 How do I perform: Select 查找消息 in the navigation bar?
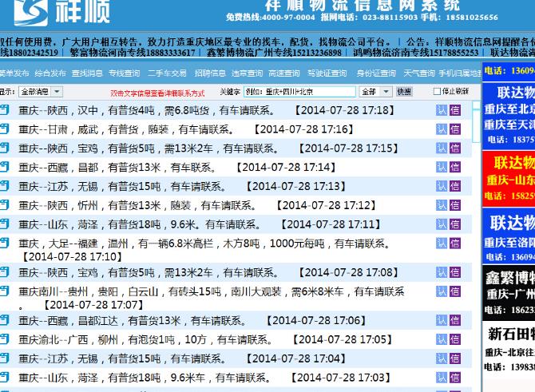point(87,73)
